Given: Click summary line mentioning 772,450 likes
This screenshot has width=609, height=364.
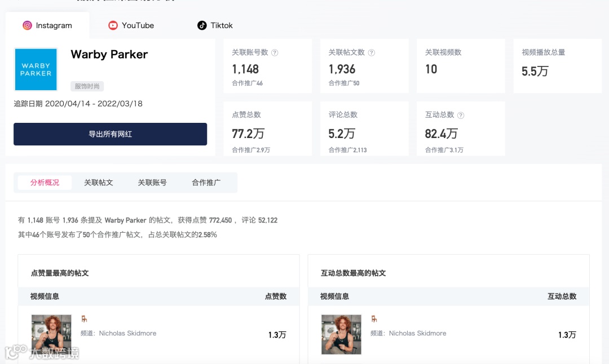Looking at the screenshot, I should 148,220.
